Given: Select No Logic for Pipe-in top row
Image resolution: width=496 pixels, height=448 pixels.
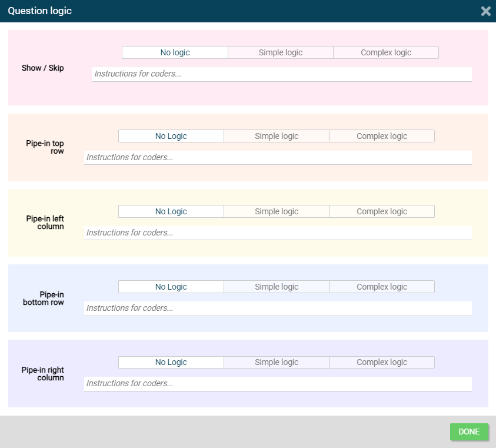Looking at the screenshot, I should (171, 136).
